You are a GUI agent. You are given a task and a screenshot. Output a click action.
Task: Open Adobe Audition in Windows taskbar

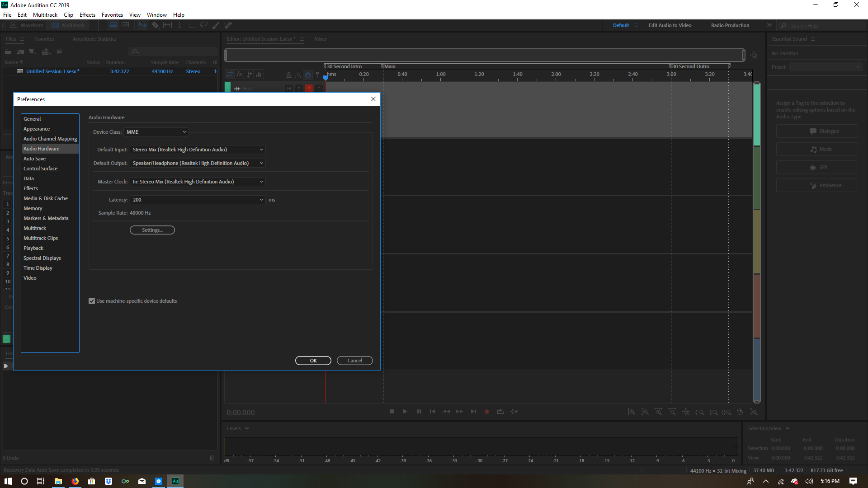(175, 481)
